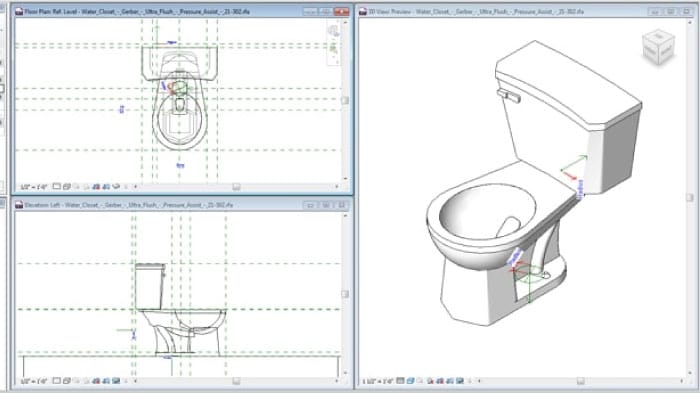The width and height of the screenshot is (700, 393).
Task: Toggle Show Crop Region in Elevation Left view bar
Action: [x=106, y=380]
